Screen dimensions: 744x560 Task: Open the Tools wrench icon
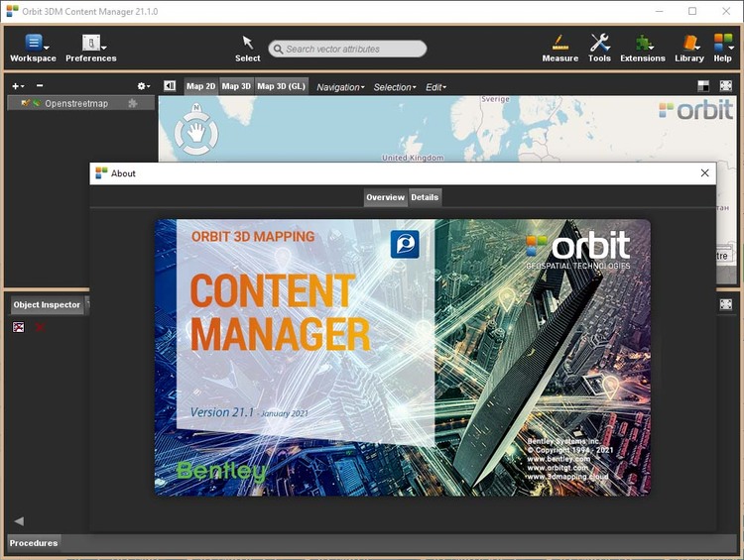pyautogui.click(x=599, y=48)
